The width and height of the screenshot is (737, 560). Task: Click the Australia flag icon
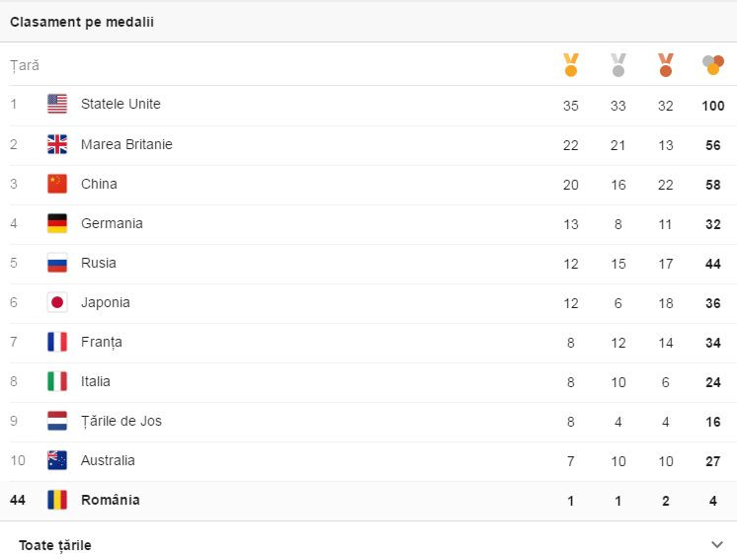click(57, 460)
